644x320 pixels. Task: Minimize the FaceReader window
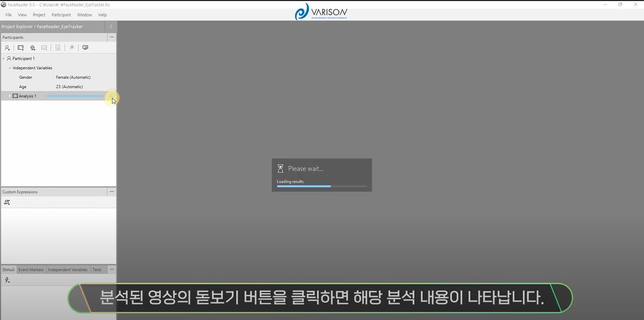(x=605, y=4)
